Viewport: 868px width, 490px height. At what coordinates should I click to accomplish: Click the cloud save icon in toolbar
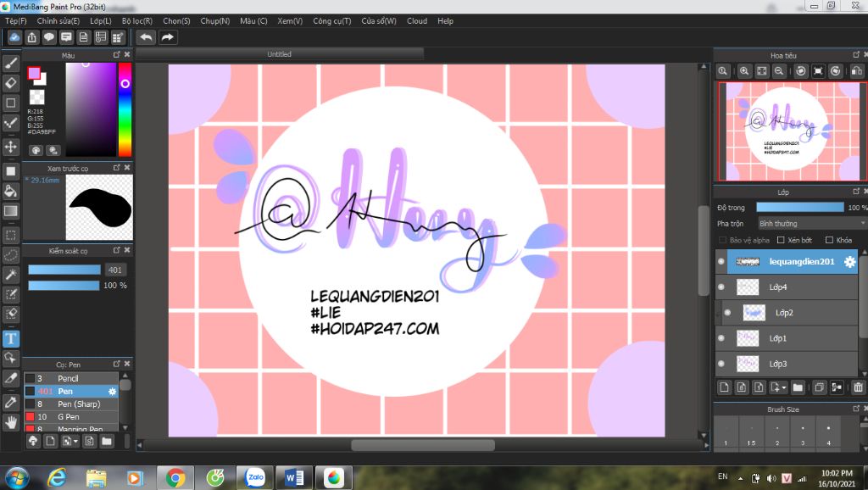[x=14, y=37]
